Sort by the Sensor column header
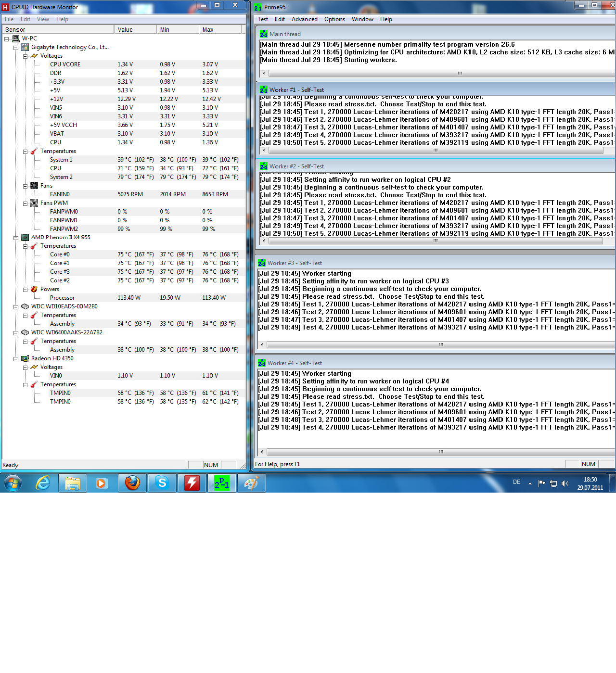The height and width of the screenshot is (673, 616). (58, 30)
